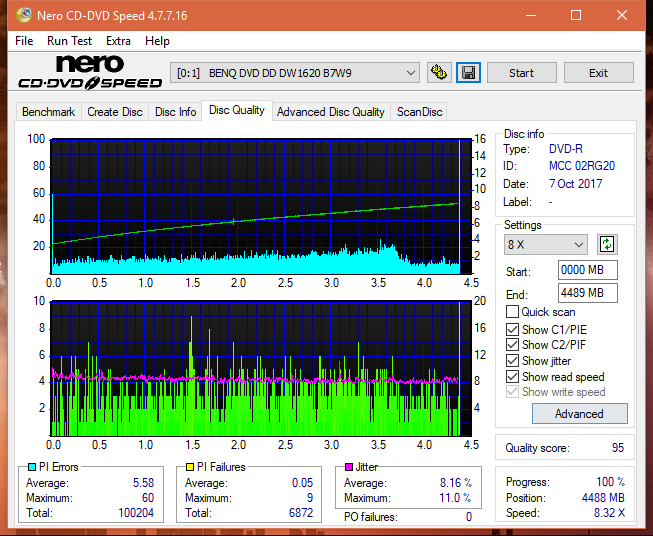Close the Nero CD-DVD Speed window
The height and width of the screenshot is (536, 653).
point(622,15)
